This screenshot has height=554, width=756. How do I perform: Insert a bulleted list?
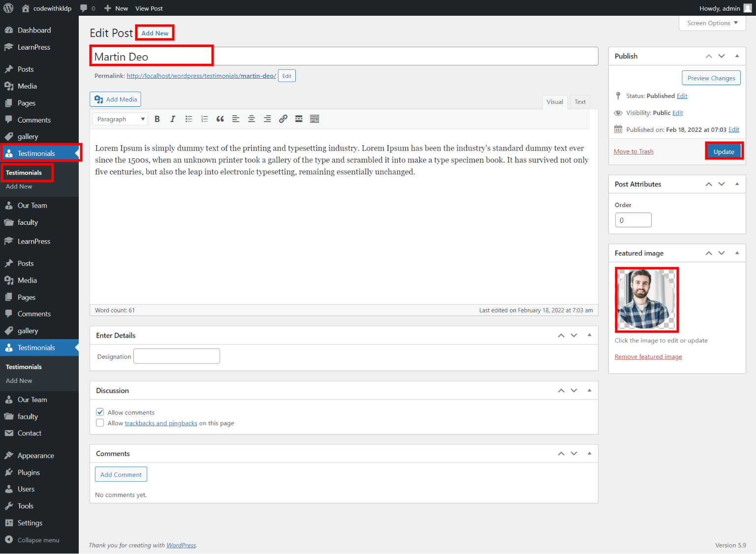tap(189, 119)
